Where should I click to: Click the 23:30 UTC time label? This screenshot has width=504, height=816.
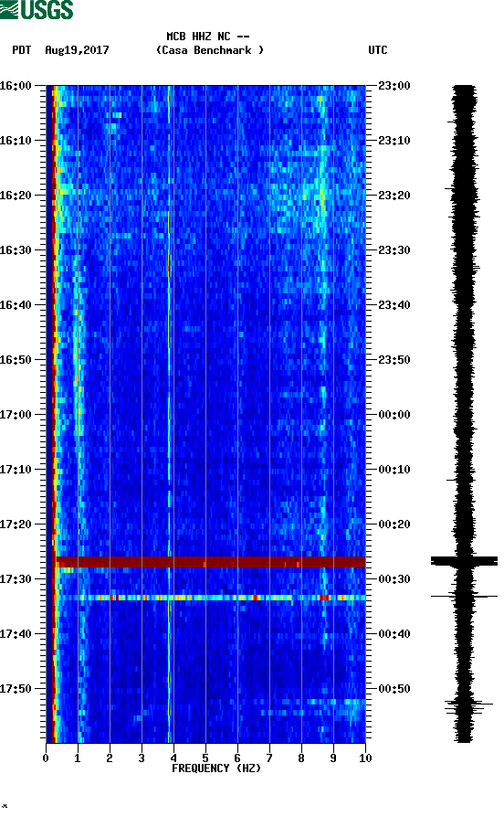click(x=394, y=249)
